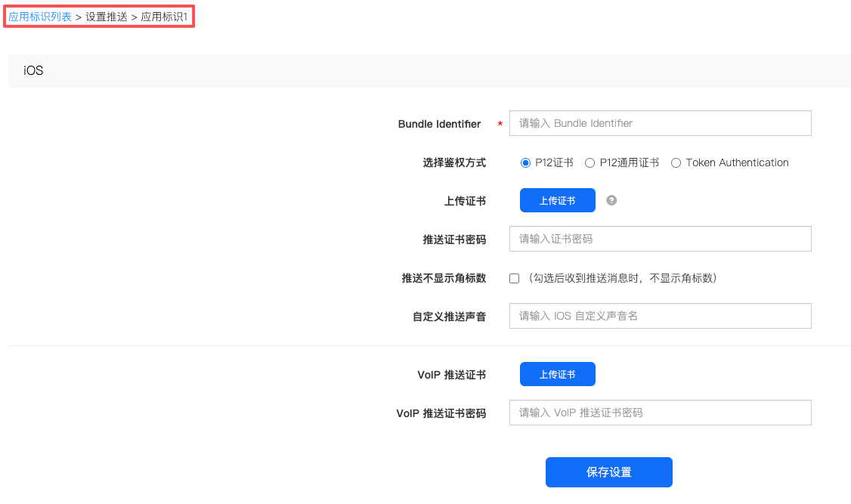Click the VoIP 推送证书密码 input field
The width and height of the screenshot is (851, 504).
[660, 413]
